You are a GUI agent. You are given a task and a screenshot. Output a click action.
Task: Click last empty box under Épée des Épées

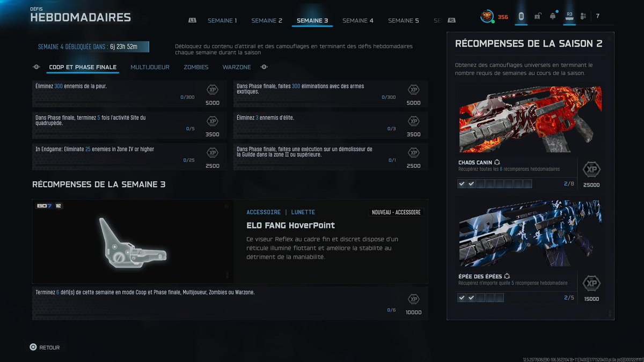pos(499,298)
